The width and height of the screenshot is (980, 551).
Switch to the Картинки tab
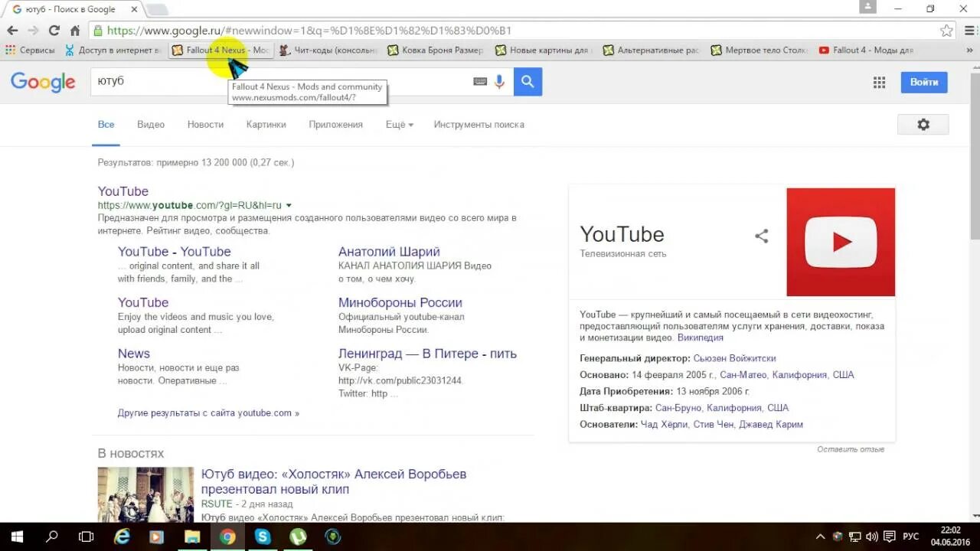[x=266, y=125]
